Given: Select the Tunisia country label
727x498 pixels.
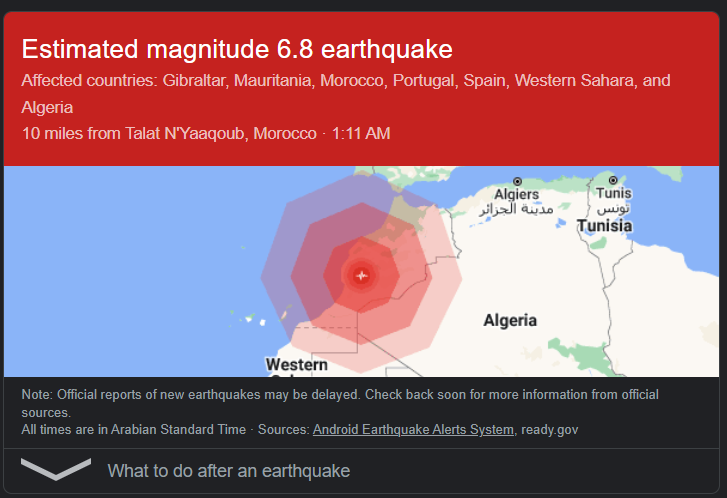Looking at the screenshot, I should (x=604, y=226).
